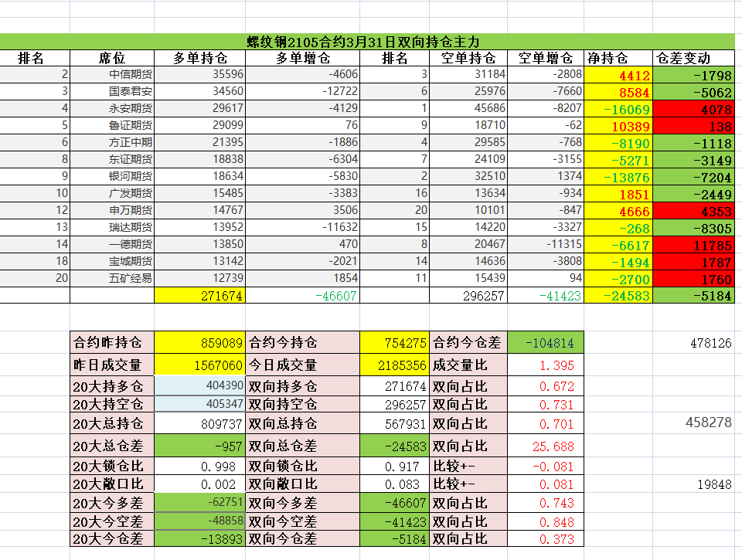
Task: Click the 20大锁仓比 label cell
Action: click(111, 466)
